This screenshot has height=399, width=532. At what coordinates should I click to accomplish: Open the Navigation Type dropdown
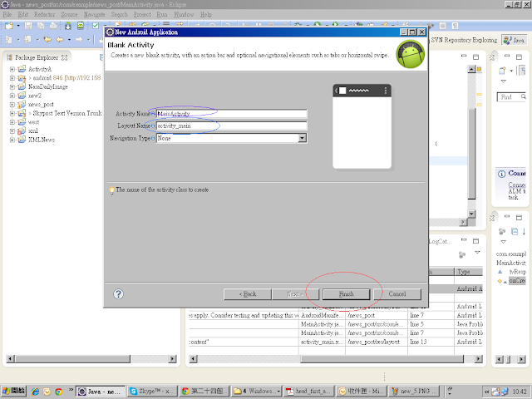click(302, 138)
